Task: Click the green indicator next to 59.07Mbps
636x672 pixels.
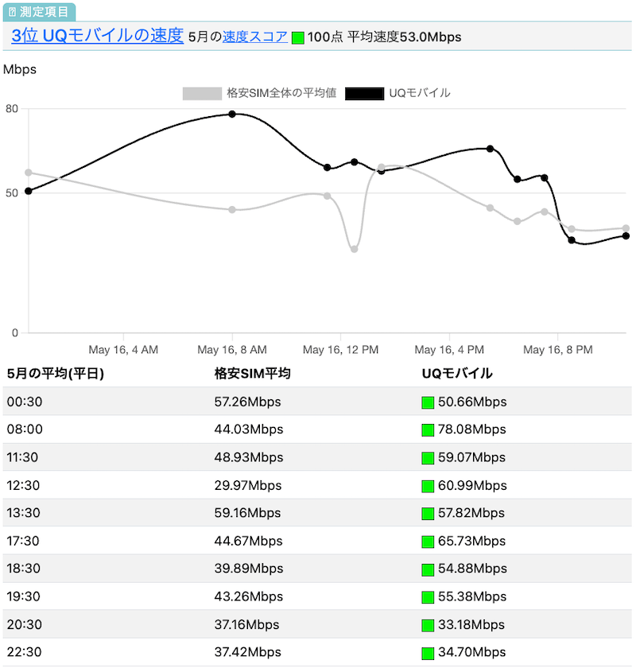Action: pyautogui.click(x=428, y=458)
